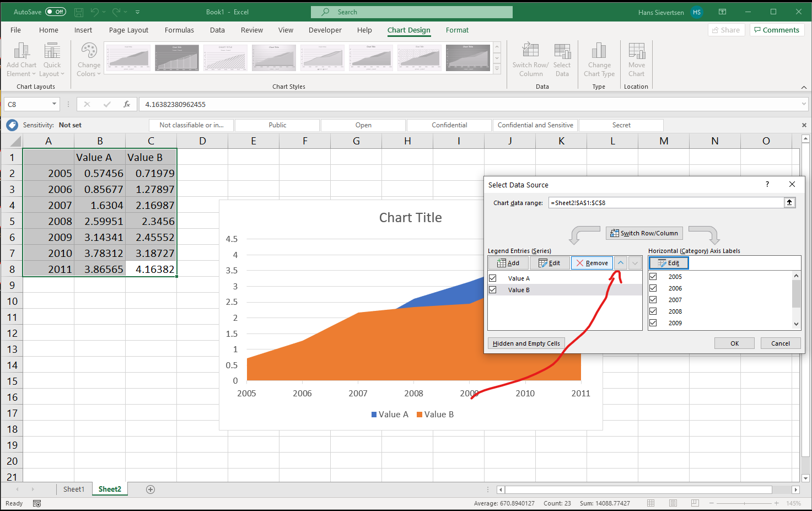Screen dimensions: 812x511
Task: Expand chart styles gallery more button
Action: pyautogui.click(x=497, y=69)
